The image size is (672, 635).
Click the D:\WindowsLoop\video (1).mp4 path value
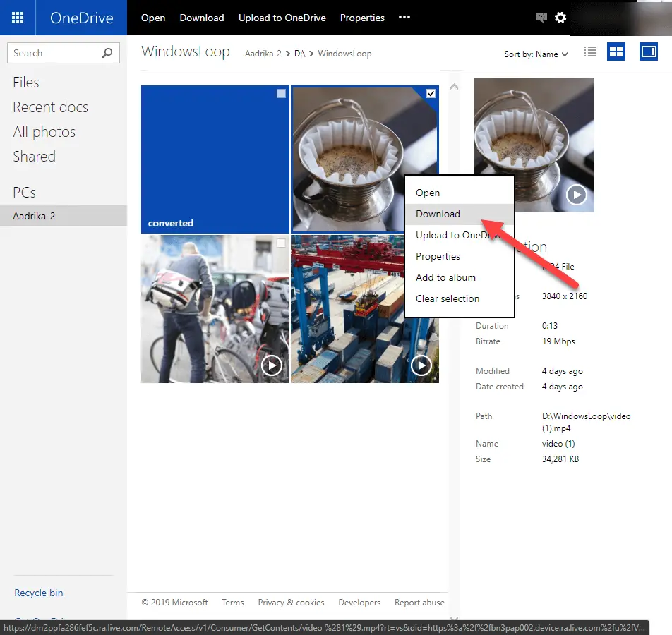coord(586,422)
